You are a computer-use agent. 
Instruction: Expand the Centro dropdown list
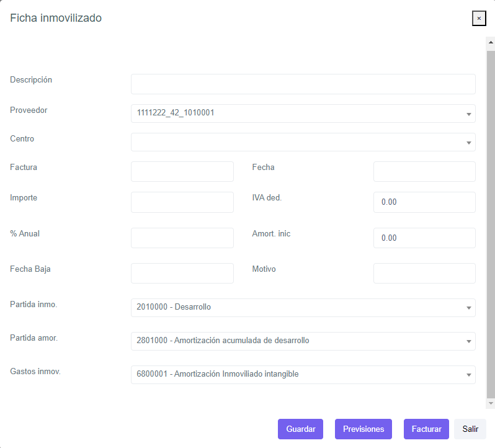pos(303,142)
